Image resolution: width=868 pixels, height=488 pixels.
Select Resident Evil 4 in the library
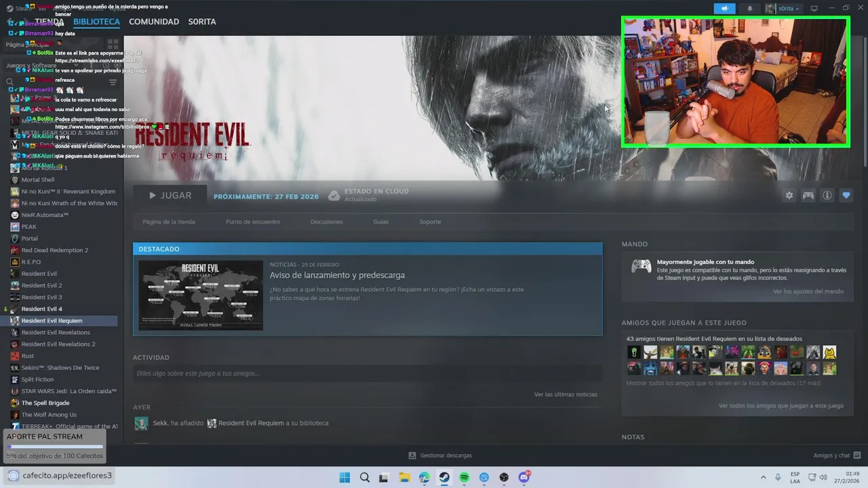(41, 309)
